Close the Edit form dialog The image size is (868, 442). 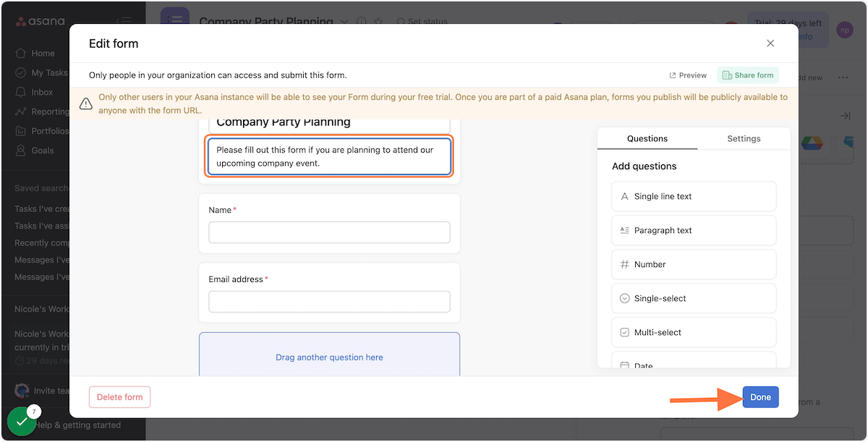770,43
